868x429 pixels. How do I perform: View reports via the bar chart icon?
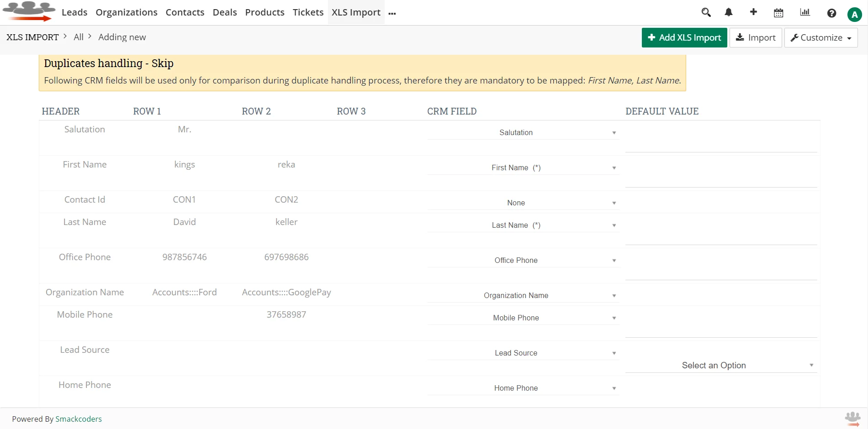804,12
